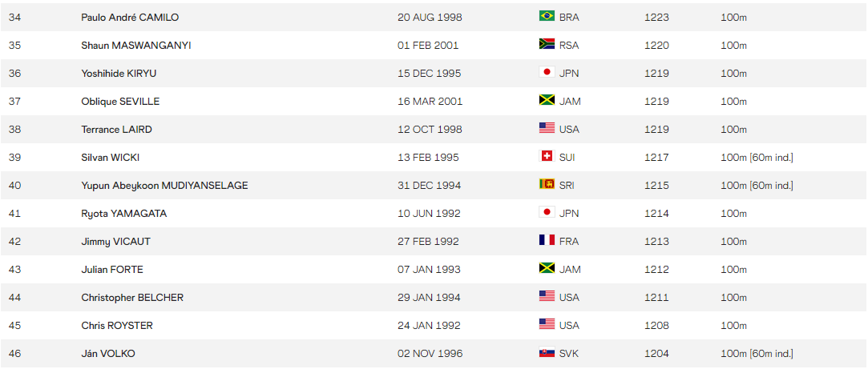Screen dimensions: 868x369
Task: Click Ryota YAMAGATA birth date
Action: point(429,214)
